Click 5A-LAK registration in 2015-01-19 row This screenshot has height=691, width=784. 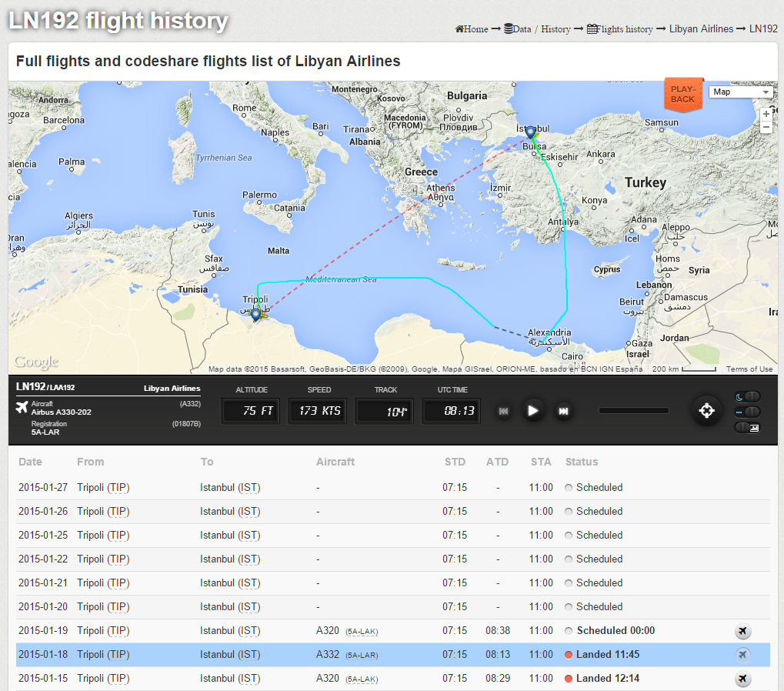click(x=362, y=632)
